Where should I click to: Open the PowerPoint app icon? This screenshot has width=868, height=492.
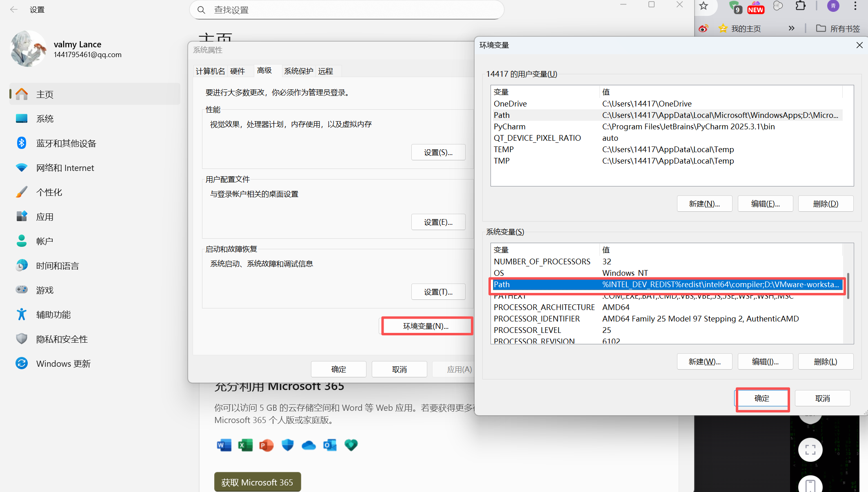[266, 445]
